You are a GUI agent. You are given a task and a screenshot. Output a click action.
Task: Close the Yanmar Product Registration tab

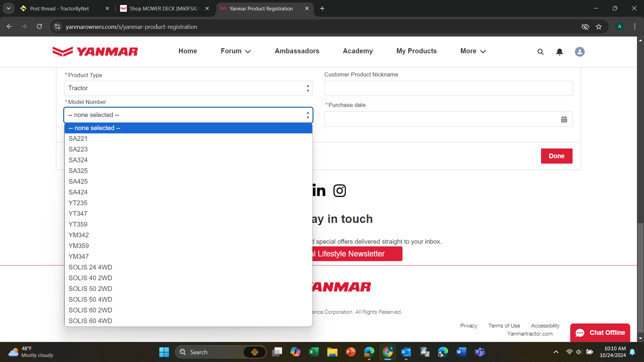(x=307, y=8)
